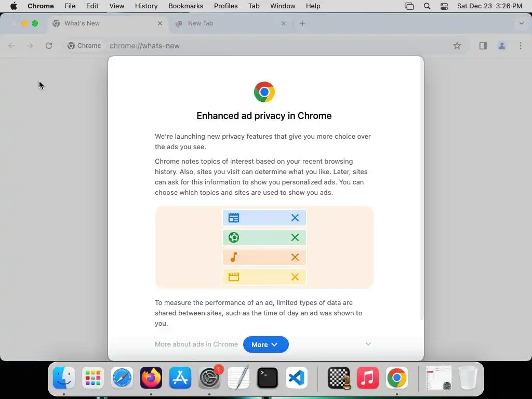Close the New Tab tab
Viewport: 532px width, 399px height.
click(284, 23)
